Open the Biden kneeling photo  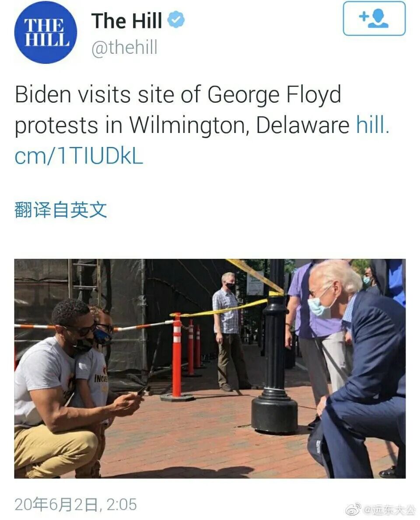[210, 368]
